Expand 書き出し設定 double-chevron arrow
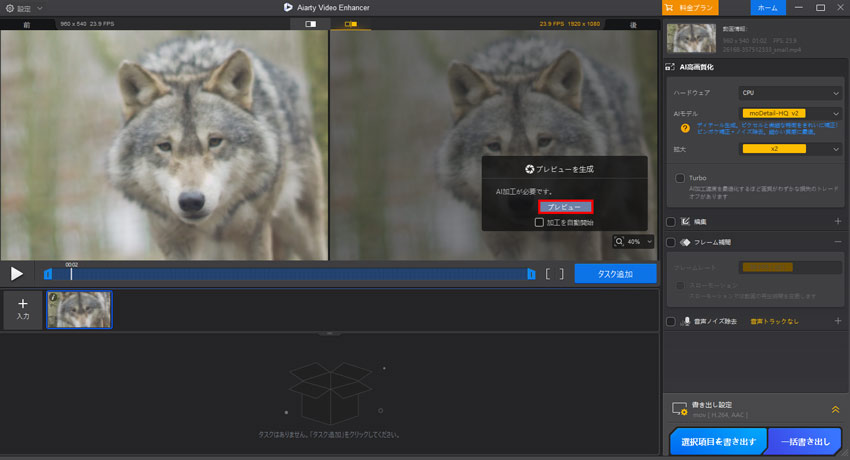Image resolution: width=850 pixels, height=460 pixels. 835,410
